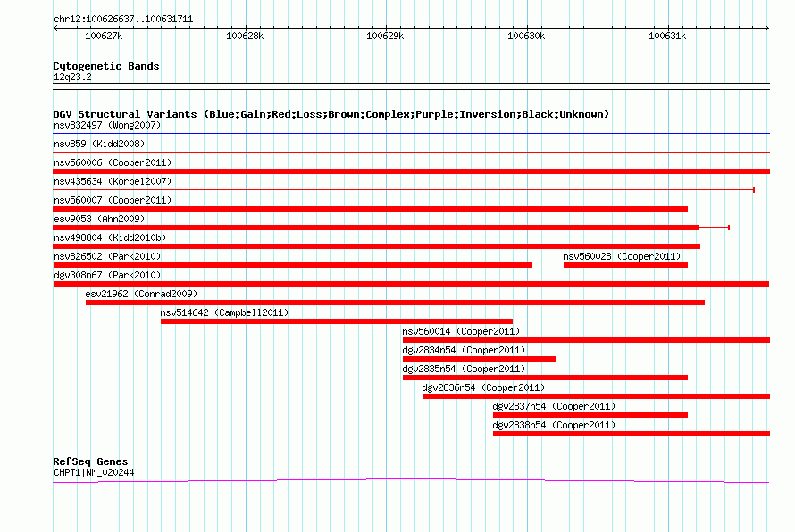The image size is (795, 532).
Task: Click the DGV Structural Variants track heading
Action: pyautogui.click(x=331, y=114)
